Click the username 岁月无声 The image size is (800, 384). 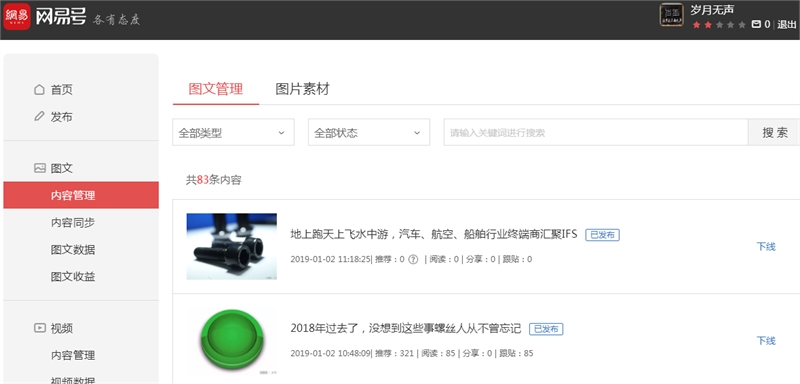[712, 10]
